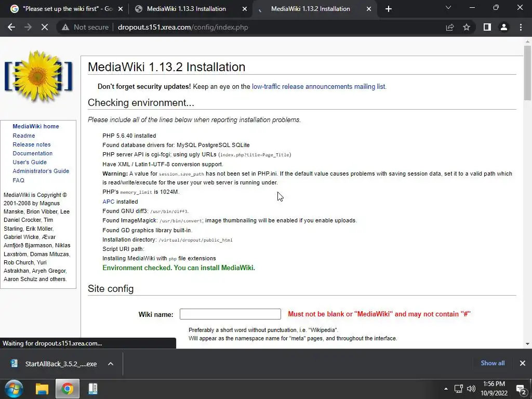Close the downloads bar
Screen dimensions: 532x399
523,363
